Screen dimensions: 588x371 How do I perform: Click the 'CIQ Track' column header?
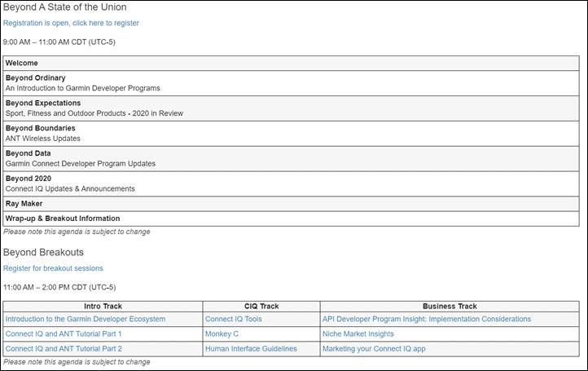261,307
